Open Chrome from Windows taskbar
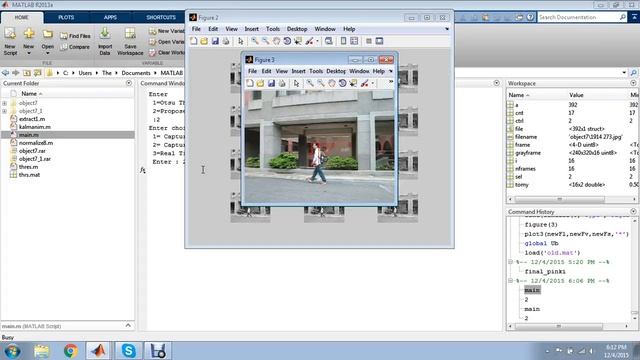640x360 pixels. tap(71, 351)
